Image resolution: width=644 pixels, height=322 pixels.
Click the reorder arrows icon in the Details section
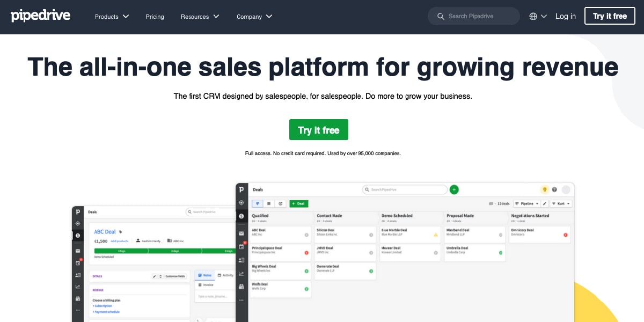(x=160, y=276)
